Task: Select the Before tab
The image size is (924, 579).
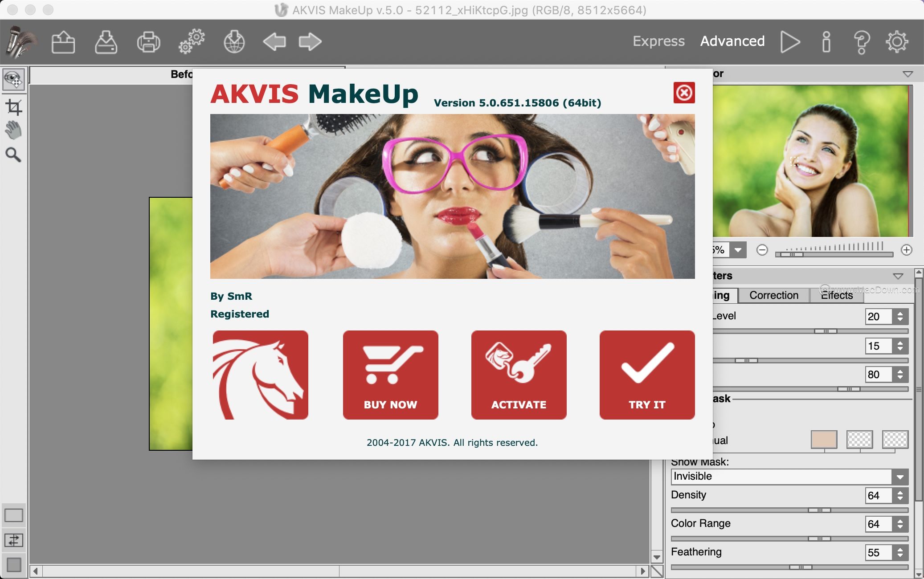Action: 181,74
